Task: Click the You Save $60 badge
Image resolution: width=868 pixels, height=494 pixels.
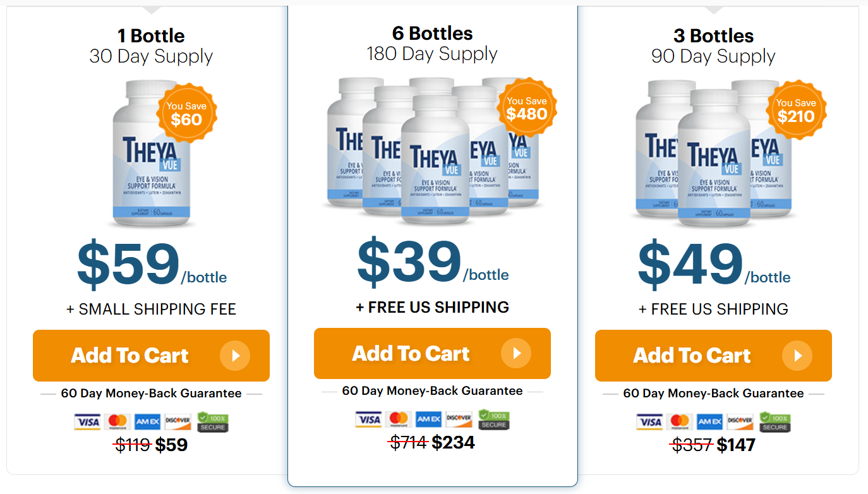Action: click(x=186, y=114)
